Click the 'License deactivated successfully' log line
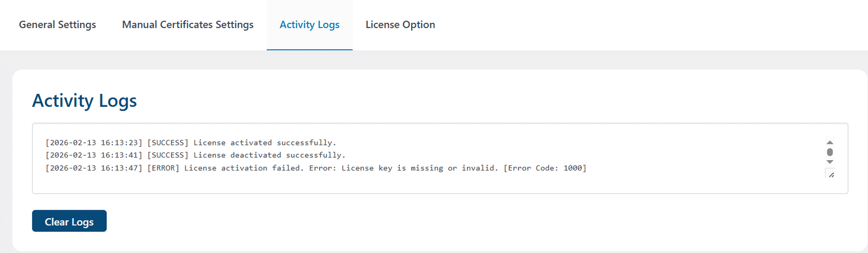The image size is (868, 253). [x=195, y=155]
